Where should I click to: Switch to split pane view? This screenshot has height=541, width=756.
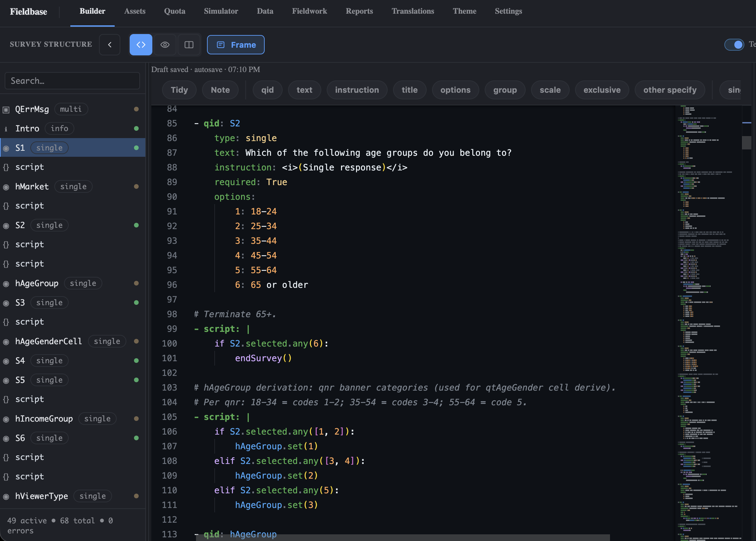point(189,45)
